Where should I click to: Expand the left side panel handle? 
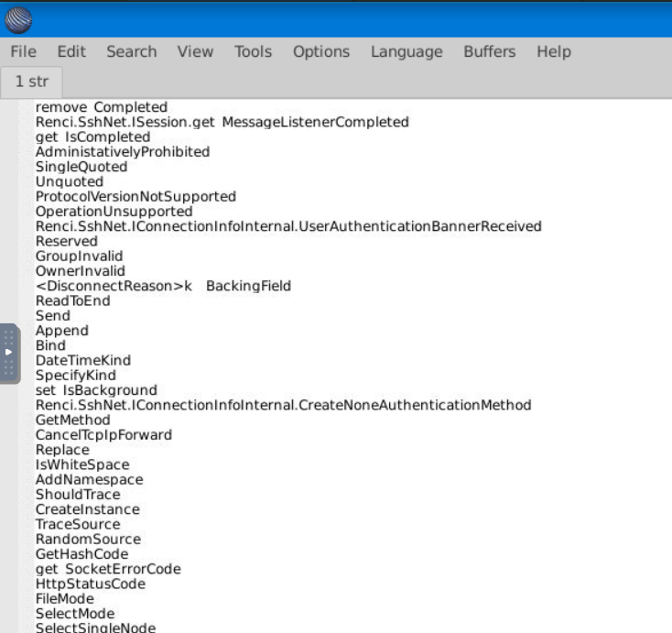(9, 354)
